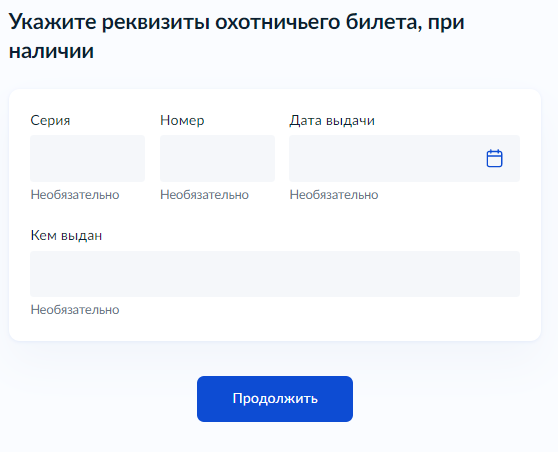The height and width of the screenshot is (452, 558).
Task: Click the word Укажите in the heading
Action: (52, 22)
